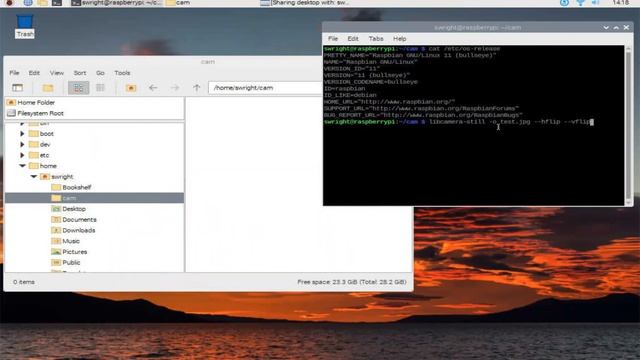Launch a terminal from the taskbar icon
Image resolution: width=640 pixels, height=360 pixels.
[57, 2]
